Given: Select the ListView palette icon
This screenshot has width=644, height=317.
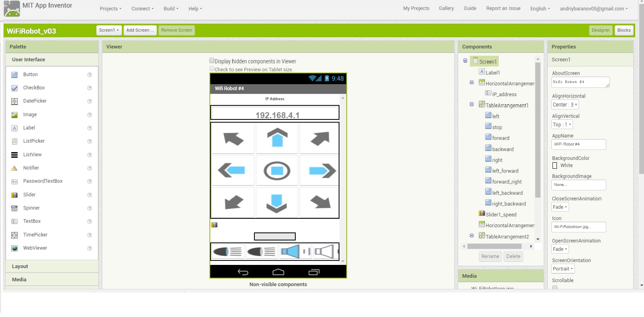Looking at the screenshot, I should tap(14, 155).
